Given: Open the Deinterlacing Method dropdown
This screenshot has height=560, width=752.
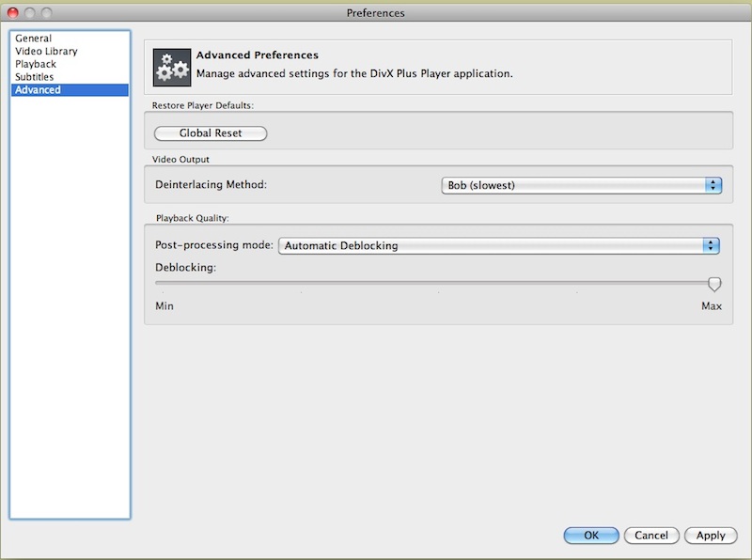Looking at the screenshot, I should (x=581, y=185).
